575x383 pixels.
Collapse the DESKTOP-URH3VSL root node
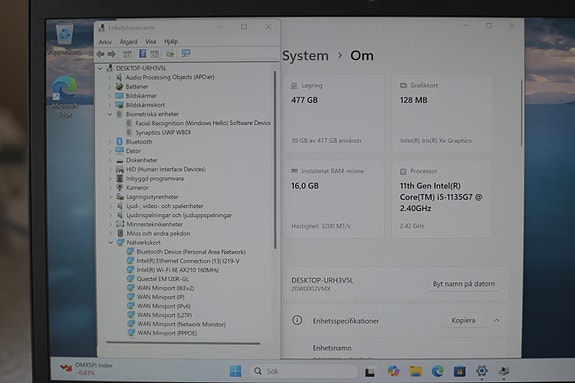[100, 68]
